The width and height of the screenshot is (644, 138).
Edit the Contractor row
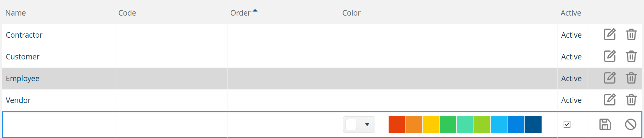[610, 34]
